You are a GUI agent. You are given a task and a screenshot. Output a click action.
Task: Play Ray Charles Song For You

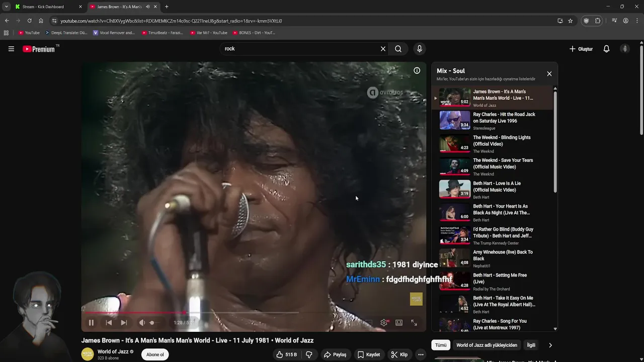click(x=493, y=324)
